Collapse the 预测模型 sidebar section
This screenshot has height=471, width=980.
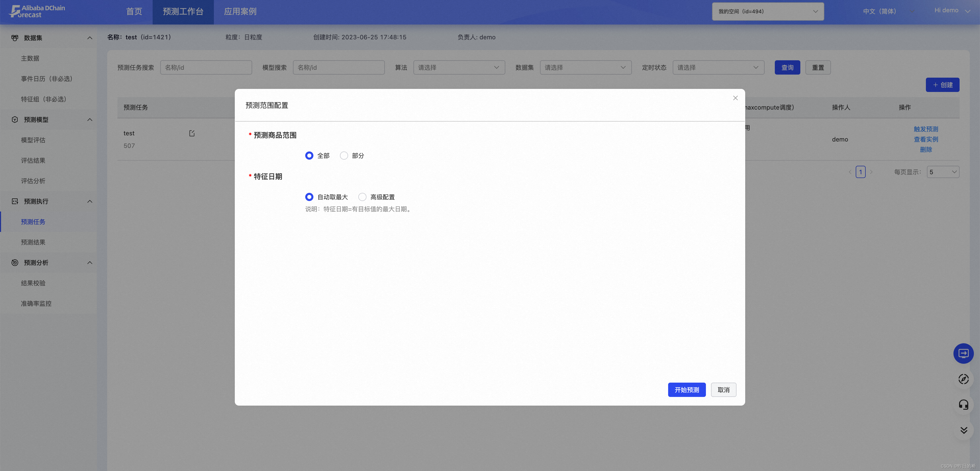[90, 120]
